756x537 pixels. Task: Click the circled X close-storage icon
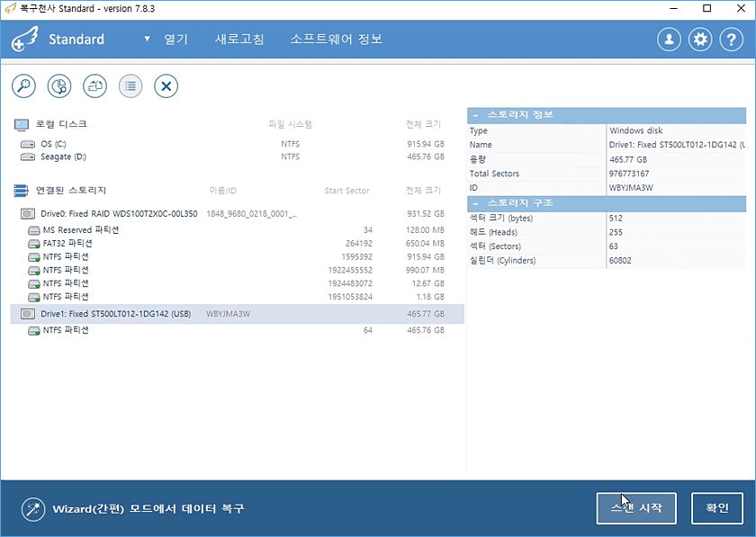pyautogui.click(x=166, y=86)
